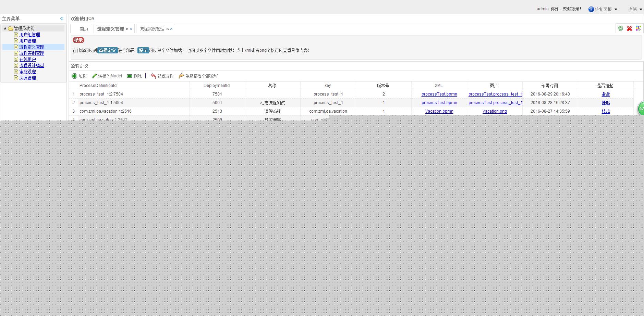Open 资源管理 in the sidebar
This screenshot has height=316, width=644.
click(x=27, y=78)
